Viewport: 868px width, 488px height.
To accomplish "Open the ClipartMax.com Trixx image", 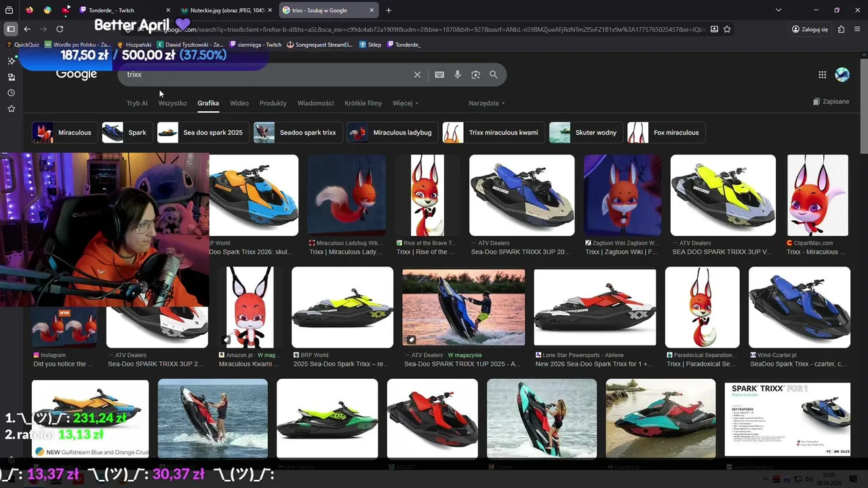I will pos(817,195).
